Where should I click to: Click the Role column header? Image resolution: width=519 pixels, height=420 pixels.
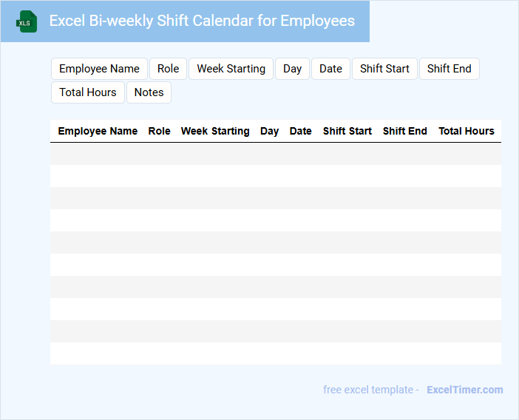click(160, 131)
